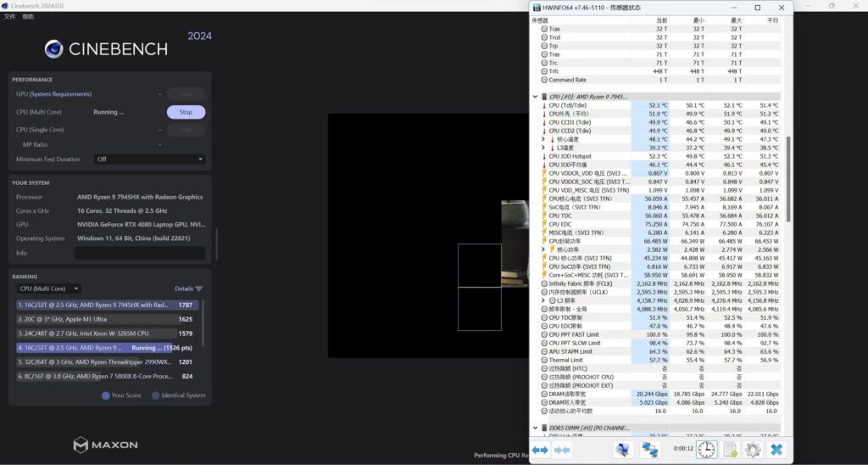Select the CPU VDD_MISC 电压 sensor row

tap(656, 190)
